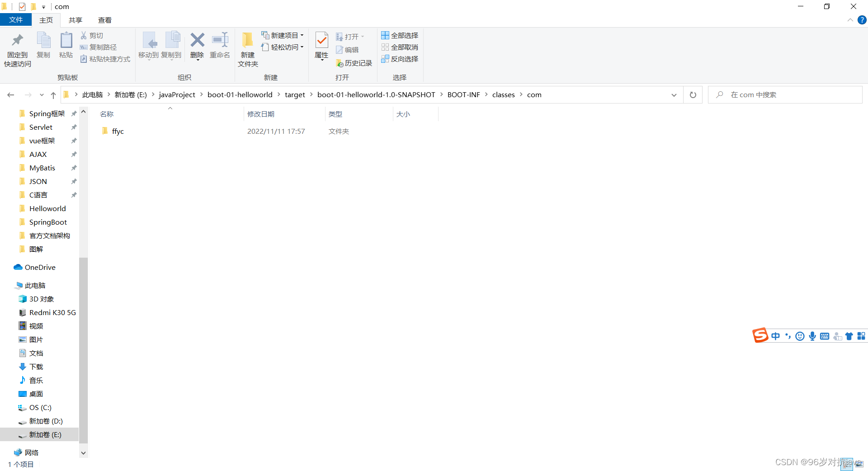Click the Delete X icon
This screenshot has height=471, width=868.
197,40
